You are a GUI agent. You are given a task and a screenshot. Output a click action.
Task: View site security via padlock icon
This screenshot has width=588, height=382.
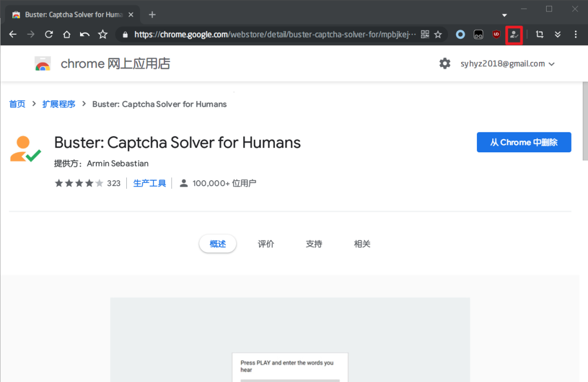pyautogui.click(x=125, y=35)
